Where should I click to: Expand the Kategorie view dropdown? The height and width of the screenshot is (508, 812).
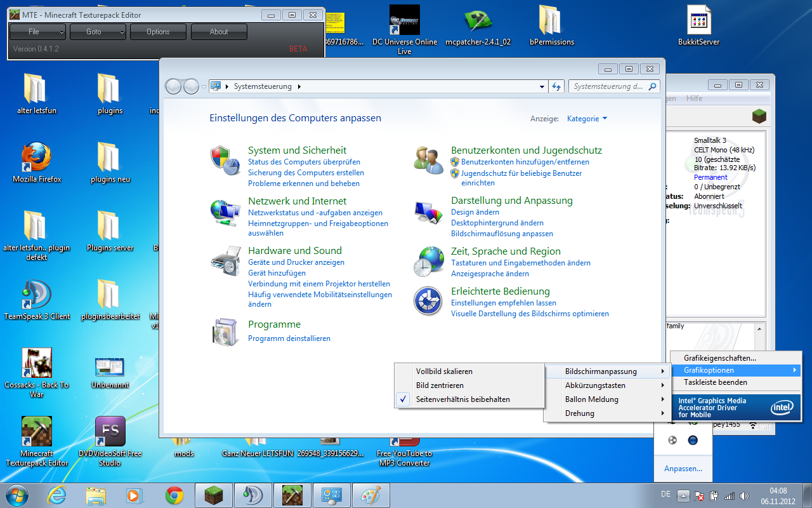point(587,119)
